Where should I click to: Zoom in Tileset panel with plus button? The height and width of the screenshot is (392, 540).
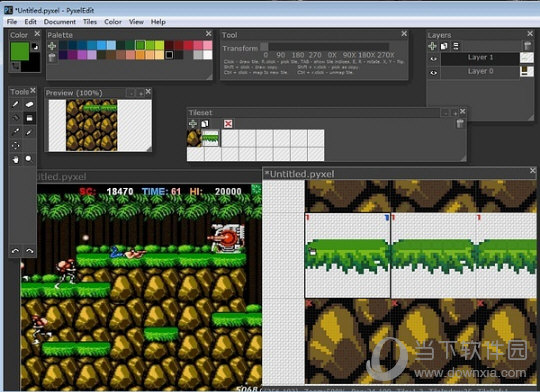pos(455,113)
